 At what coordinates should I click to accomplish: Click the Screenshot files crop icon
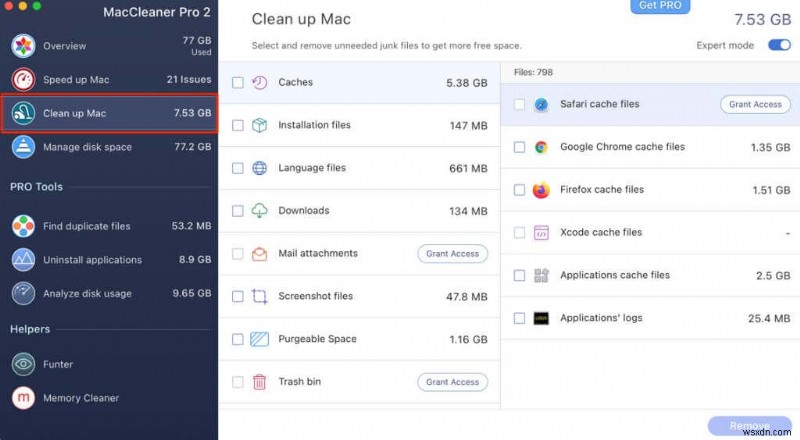tap(260, 297)
